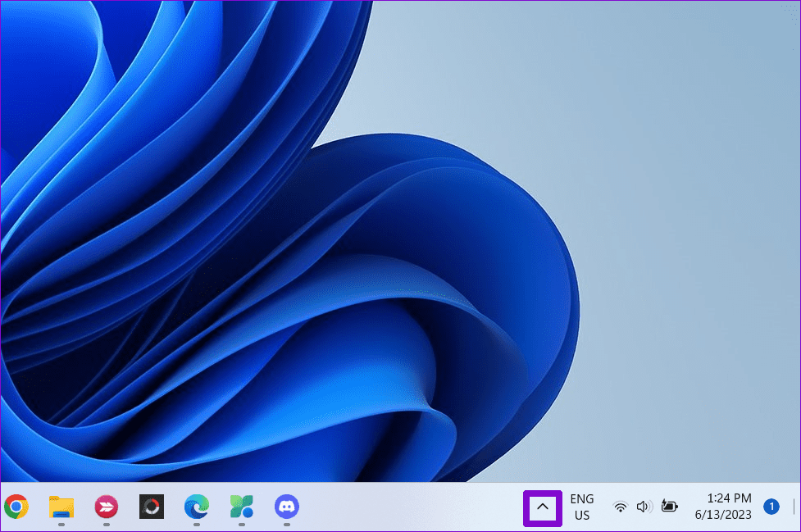Viewport: 801px width, 532px height.
Task: Open the clock showing 1:24 PM
Action: pyautogui.click(x=723, y=506)
